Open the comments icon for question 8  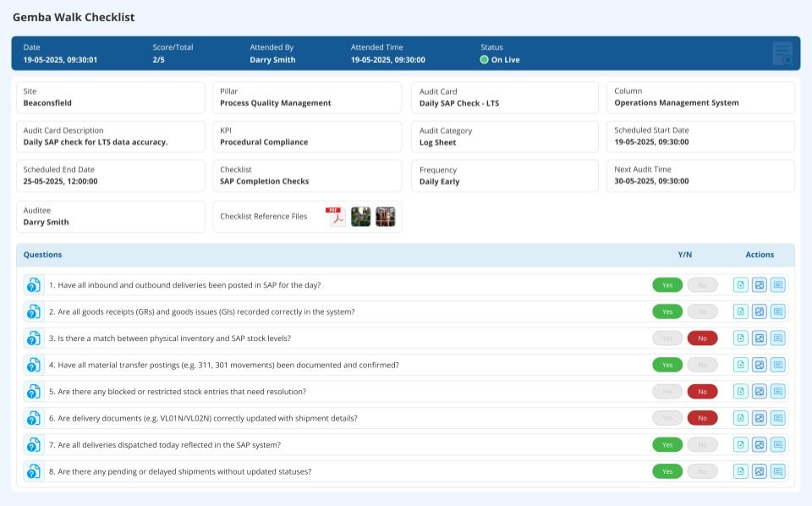(777, 471)
